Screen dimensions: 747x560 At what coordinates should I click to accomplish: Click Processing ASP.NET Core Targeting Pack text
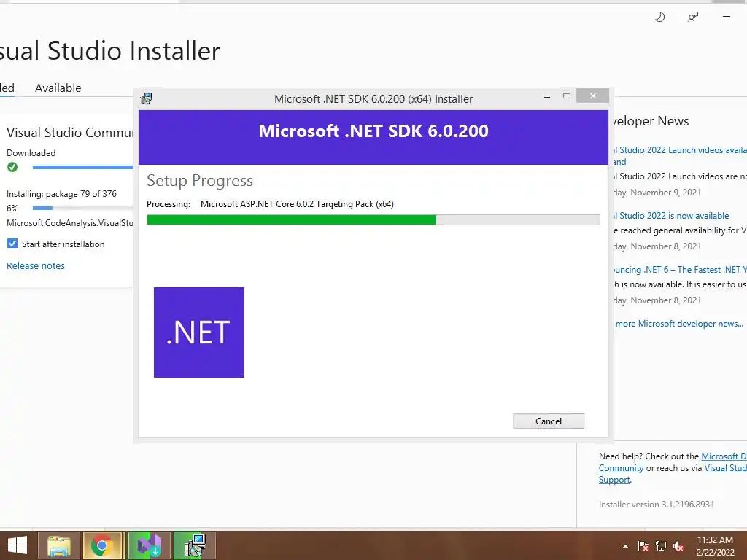coord(270,204)
